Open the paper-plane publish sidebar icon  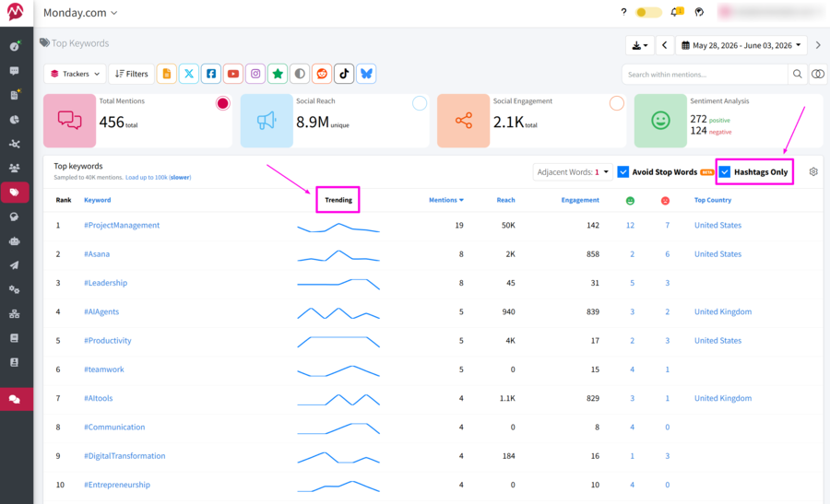(x=15, y=265)
